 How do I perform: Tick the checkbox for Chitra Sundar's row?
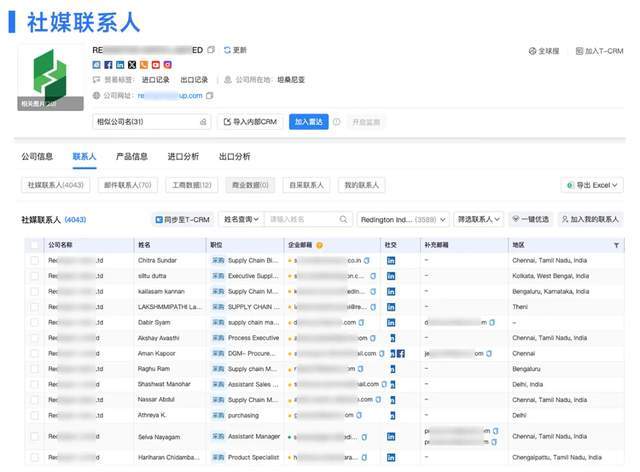pos(34,260)
